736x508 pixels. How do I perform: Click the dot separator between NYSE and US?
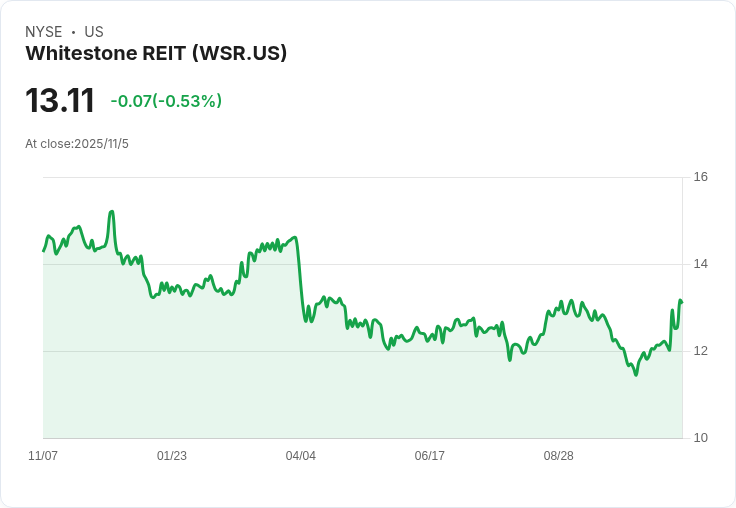[73, 32]
